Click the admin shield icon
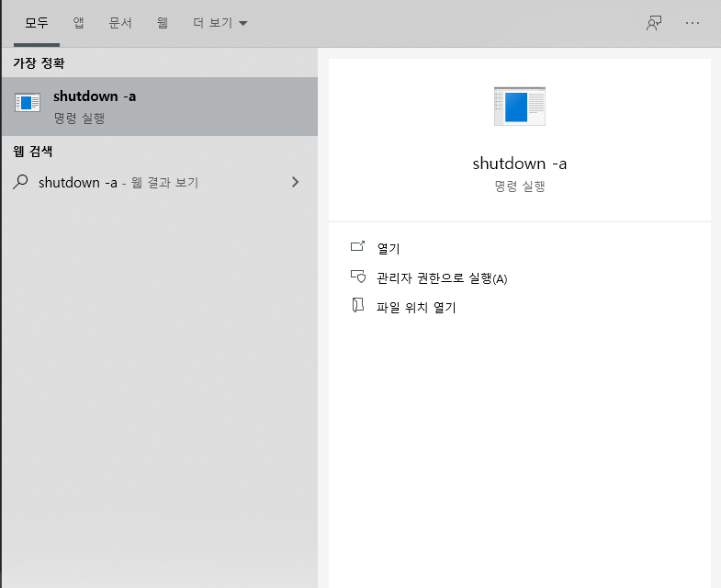This screenshot has height=588, width=721. [358, 276]
